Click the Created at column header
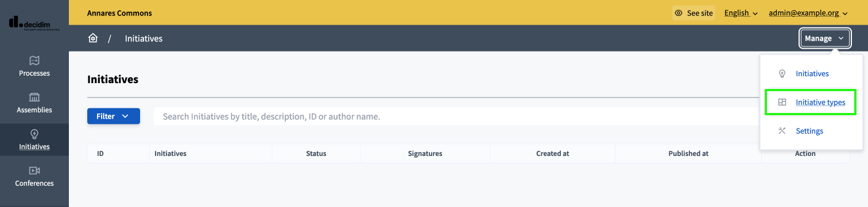 [x=552, y=154]
